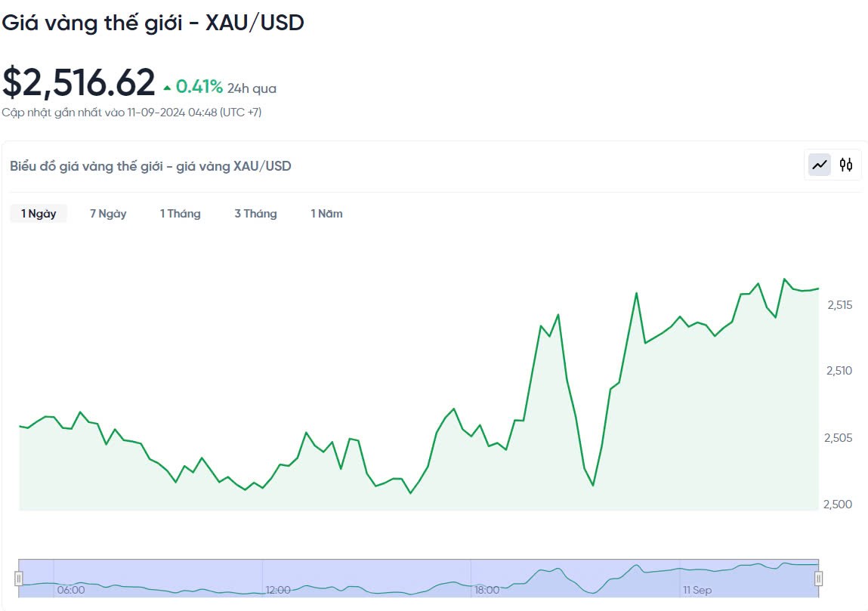
Task: Click the green up-arrow beside 0.41%
Action: click(x=167, y=88)
